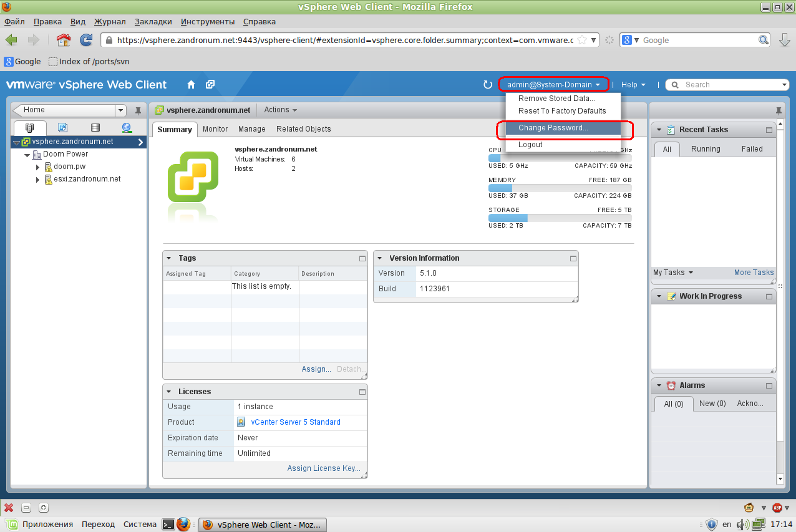The image size is (796, 532).
Task: Maximize the Recent Tasks panel
Action: point(770,130)
